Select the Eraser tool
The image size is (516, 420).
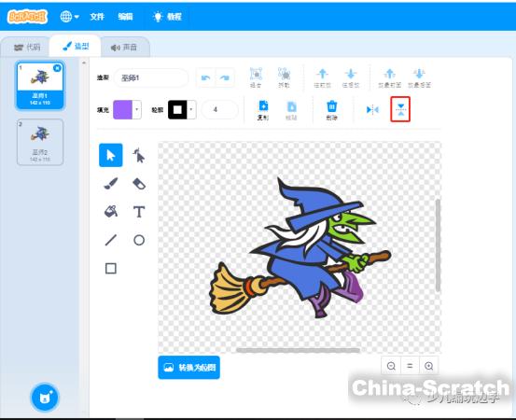(x=139, y=184)
